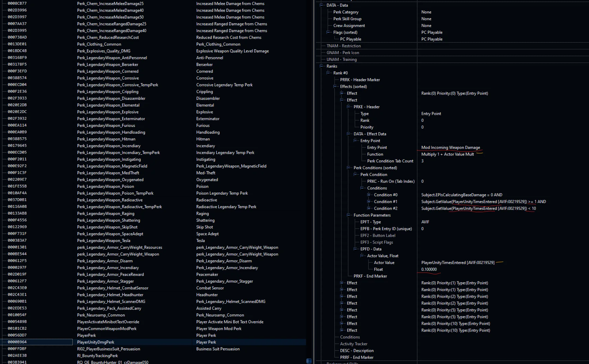Screen dimensions: 589x364
Task: Click the Mod Incoming Weapon Damage value
Action: coord(450,148)
